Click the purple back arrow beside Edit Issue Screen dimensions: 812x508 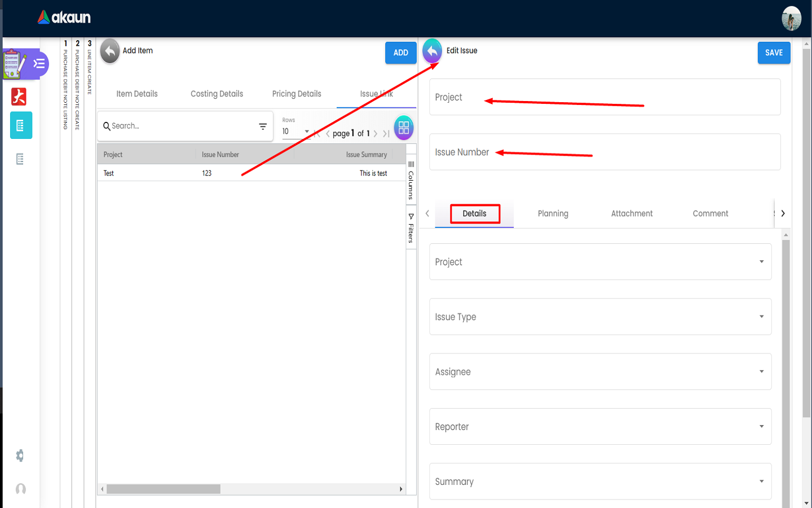pyautogui.click(x=432, y=51)
